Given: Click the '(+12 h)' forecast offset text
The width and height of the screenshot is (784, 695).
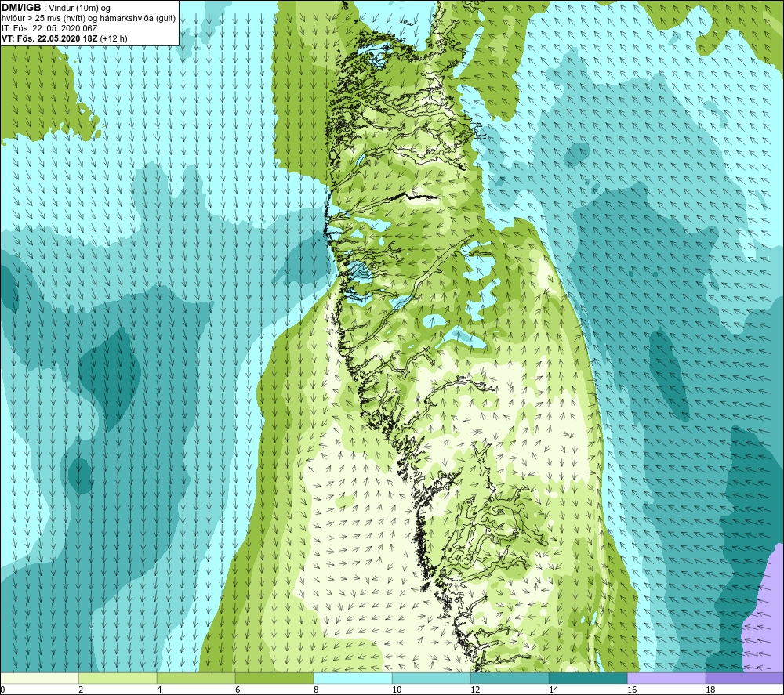Looking at the screenshot, I should coord(114,38).
